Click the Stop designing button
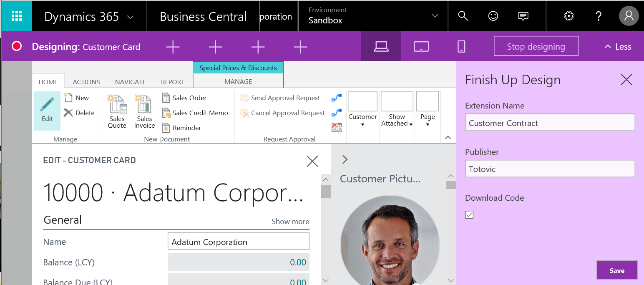Screen dimensions: 644x285 click(x=536, y=46)
